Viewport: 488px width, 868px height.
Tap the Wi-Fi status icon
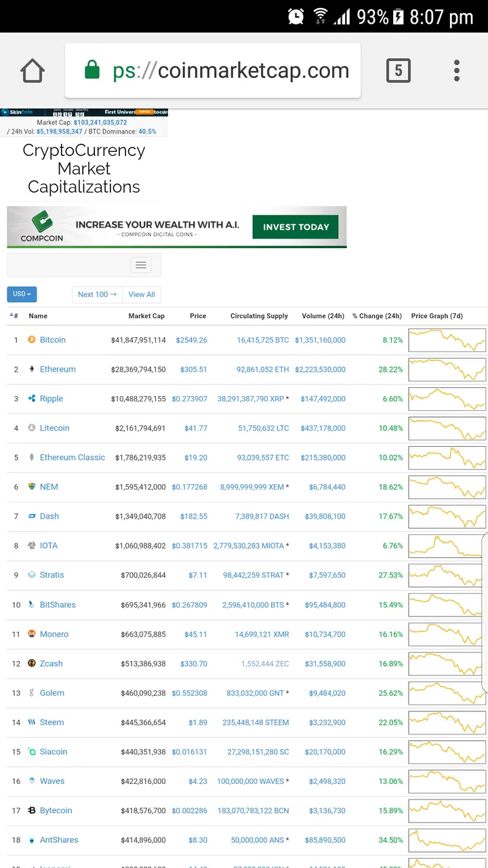point(321,16)
